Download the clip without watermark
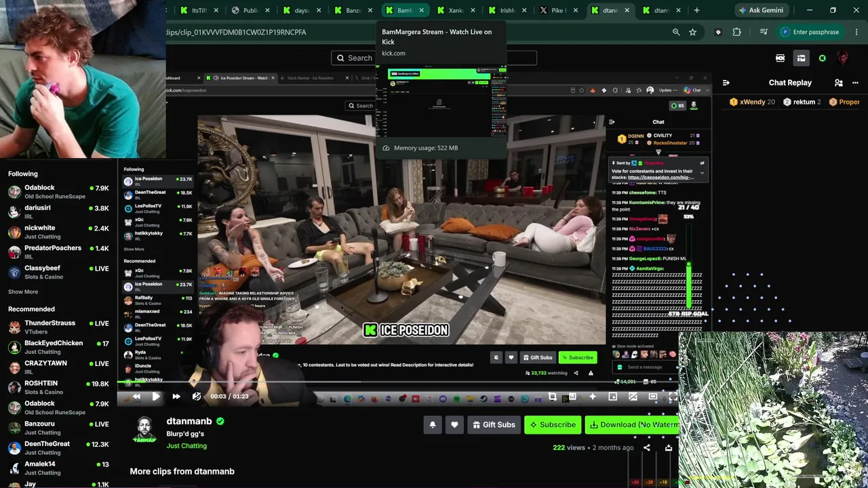 (632, 425)
